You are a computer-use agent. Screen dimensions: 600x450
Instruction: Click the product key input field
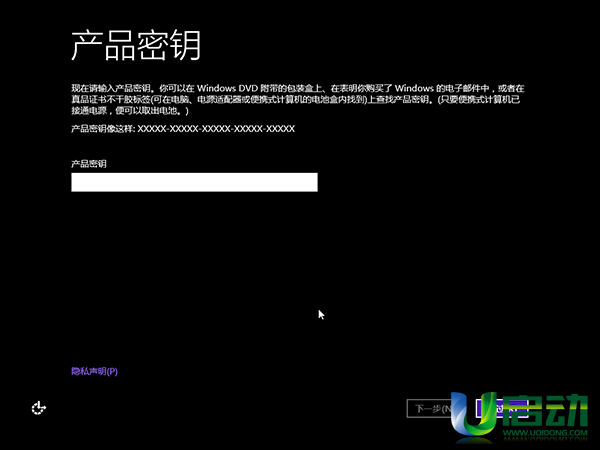click(194, 182)
